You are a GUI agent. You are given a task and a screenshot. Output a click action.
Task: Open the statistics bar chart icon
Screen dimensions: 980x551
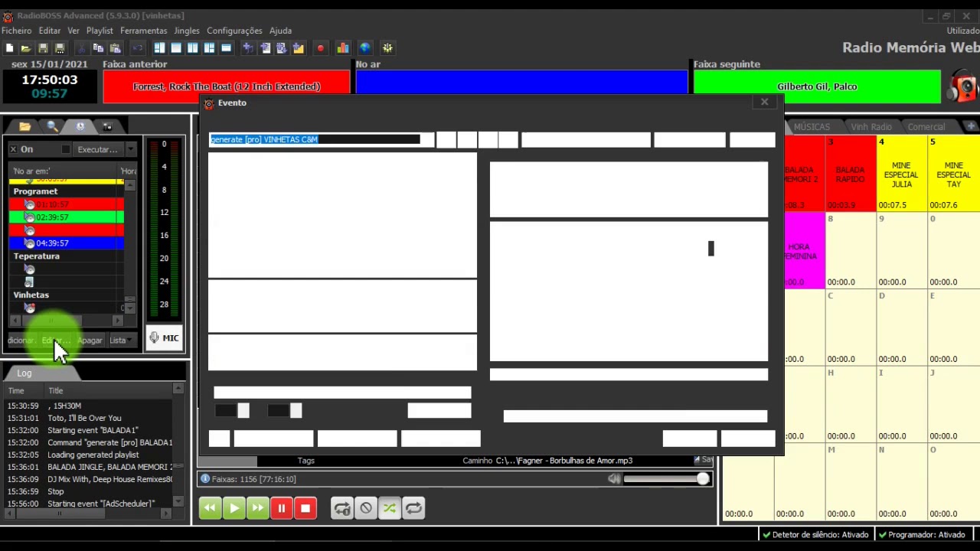click(342, 48)
